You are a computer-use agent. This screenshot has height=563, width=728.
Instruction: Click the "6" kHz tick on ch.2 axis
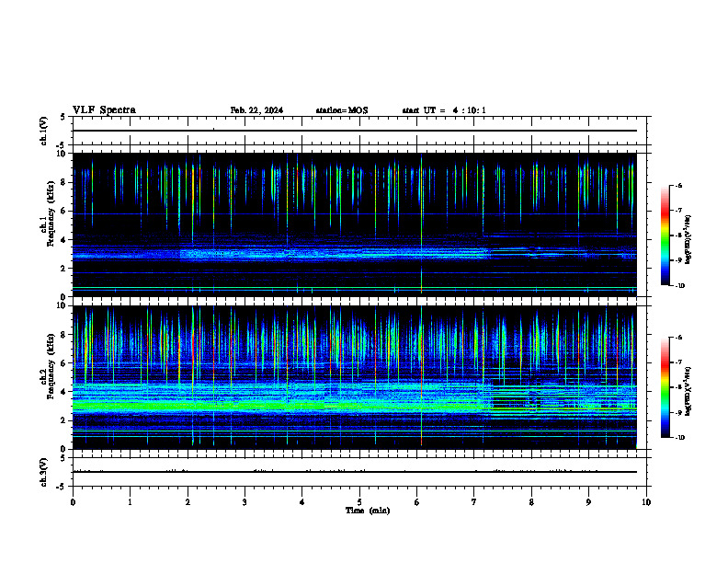click(64, 363)
